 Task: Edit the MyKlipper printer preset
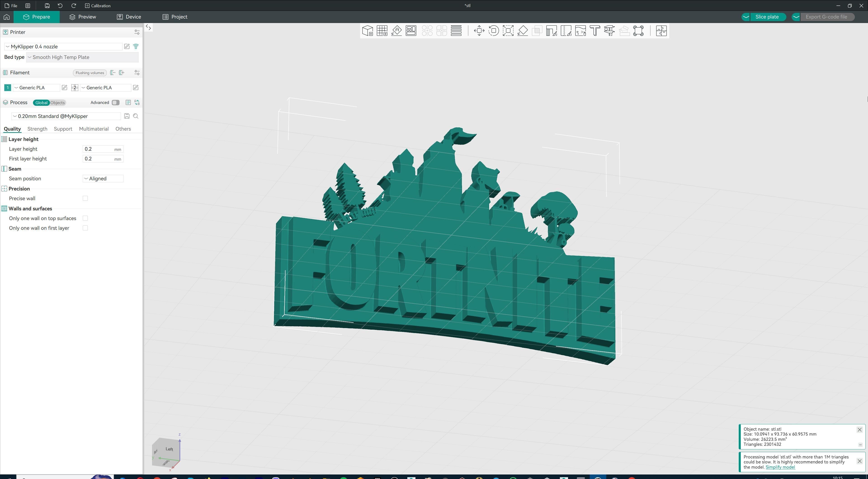(127, 47)
